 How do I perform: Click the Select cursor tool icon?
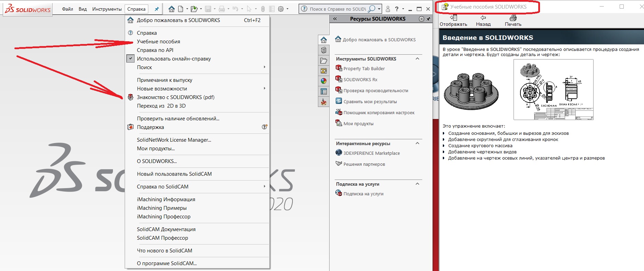pyautogui.click(x=249, y=9)
